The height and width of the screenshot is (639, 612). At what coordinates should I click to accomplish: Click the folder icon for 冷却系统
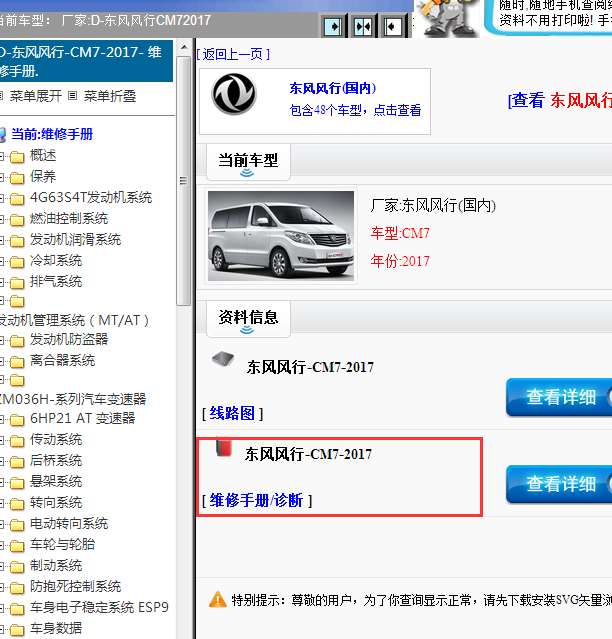[x=17, y=262]
